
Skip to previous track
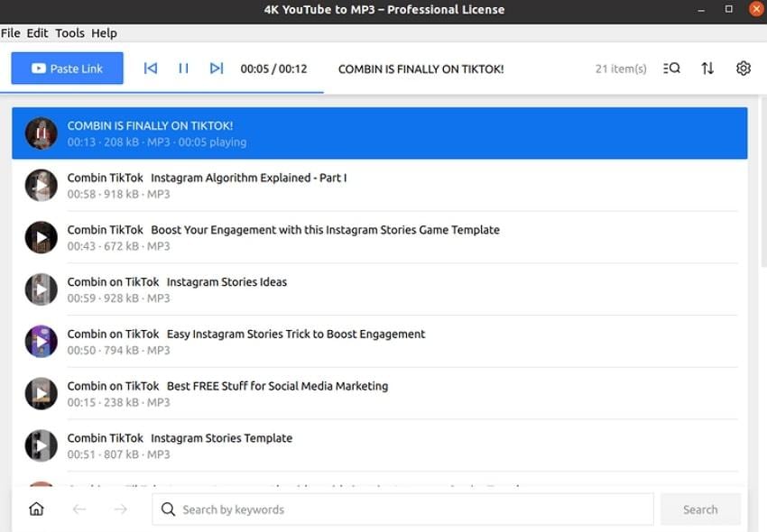[x=151, y=69]
